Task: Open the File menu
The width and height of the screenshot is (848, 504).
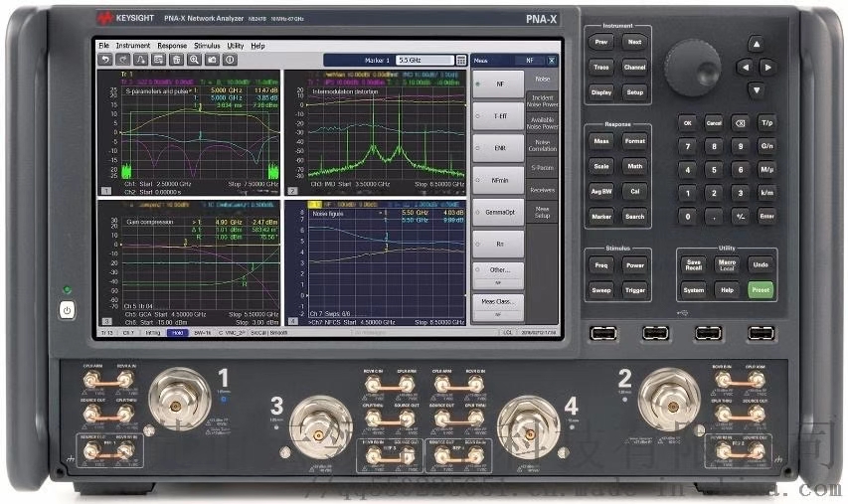Action: [x=103, y=46]
